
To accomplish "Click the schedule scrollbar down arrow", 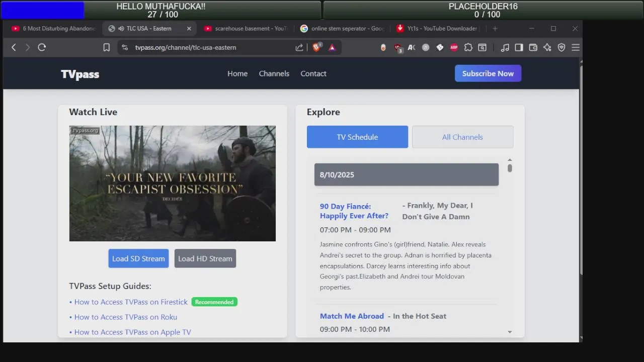I will tap(510, 332).
